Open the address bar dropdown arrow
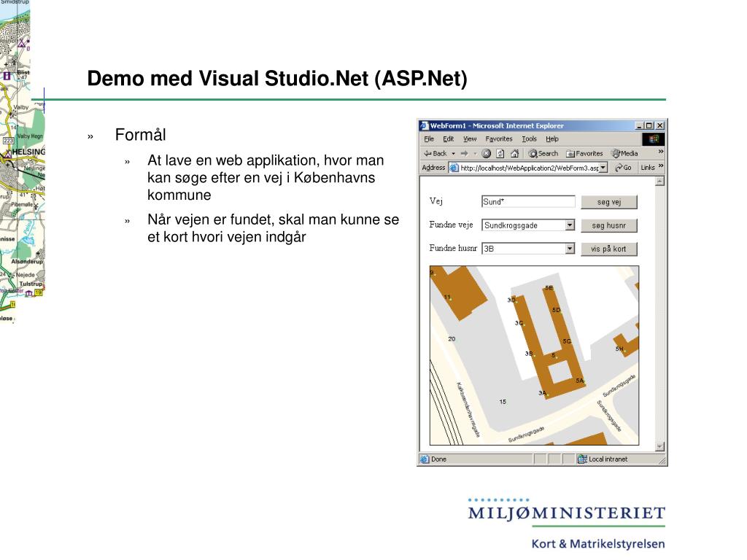 pos(603,168)
